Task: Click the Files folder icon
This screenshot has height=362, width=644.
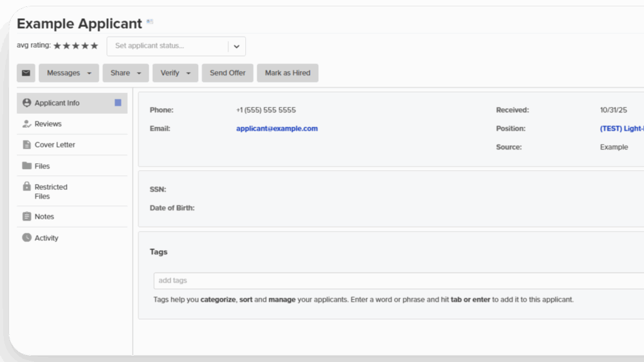Action: tap(26, 166)
